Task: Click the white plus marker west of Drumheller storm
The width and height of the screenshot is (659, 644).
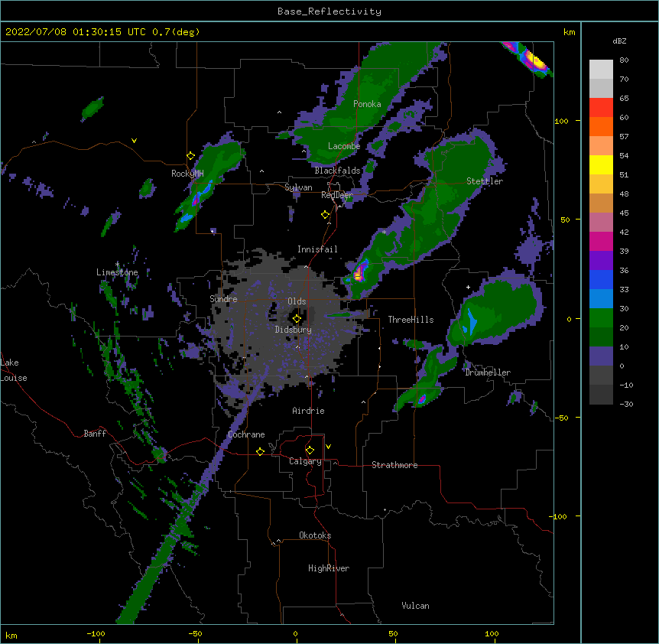Action: 468,287
